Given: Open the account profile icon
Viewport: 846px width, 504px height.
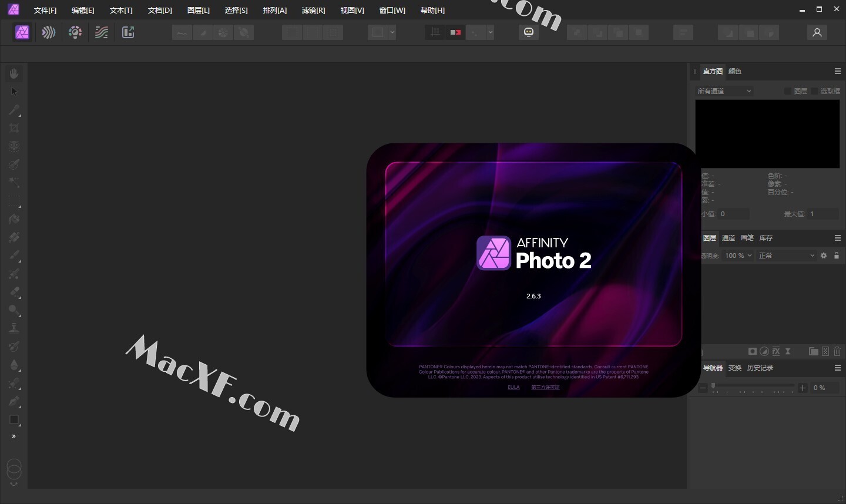Looking at the screenshot, I should tap(817, 32).
